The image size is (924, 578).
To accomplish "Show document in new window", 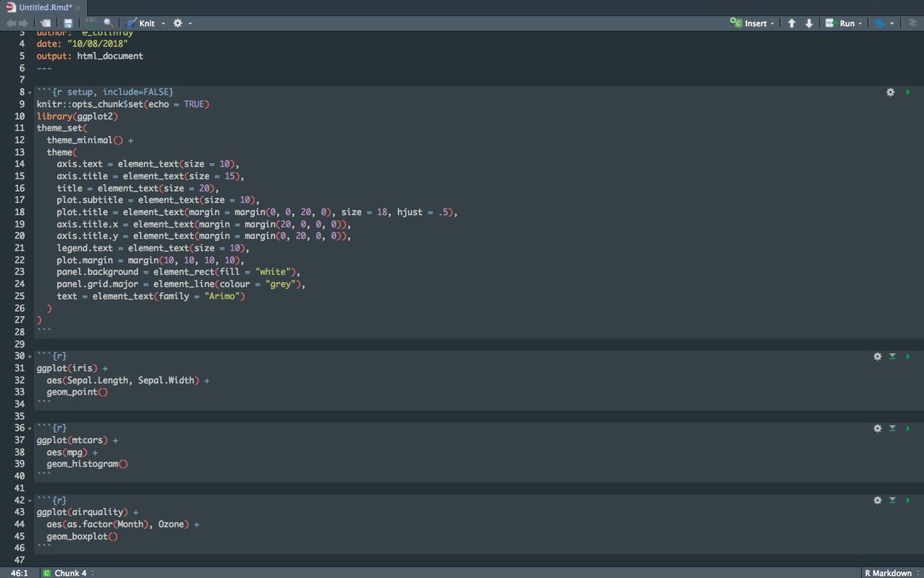I will click(x=47, y=23).
